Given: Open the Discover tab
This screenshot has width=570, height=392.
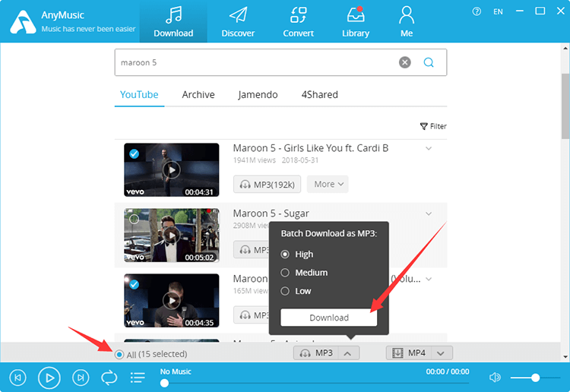Looking at the screenshot, I should coord(238,22).
